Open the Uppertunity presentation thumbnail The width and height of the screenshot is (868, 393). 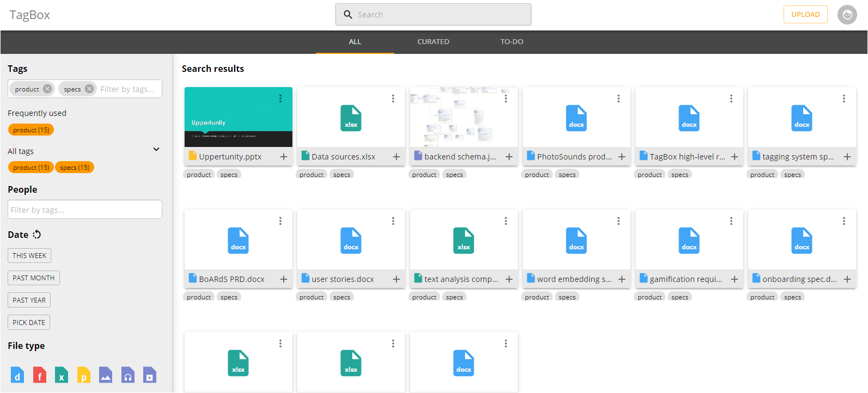pyautogui.click(x=239, y=117)
